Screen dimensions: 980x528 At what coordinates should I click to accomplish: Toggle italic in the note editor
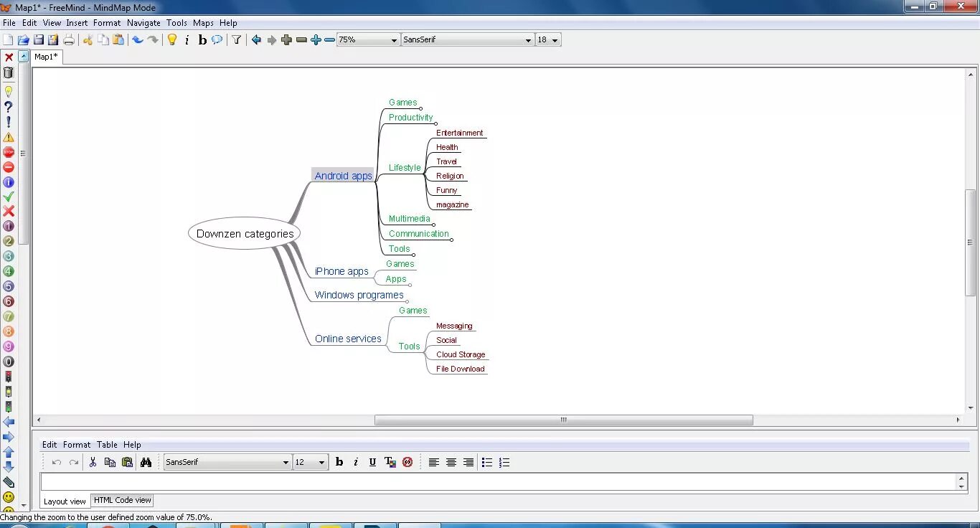(356, 463)
